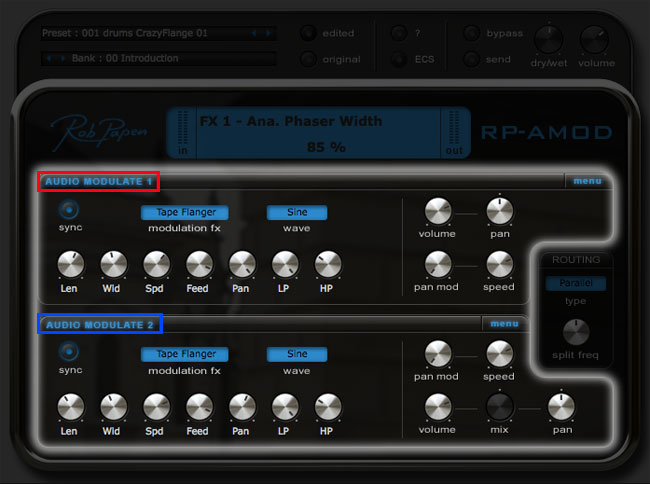Toggle sync for Audio Modulate 2

point(69,351)
